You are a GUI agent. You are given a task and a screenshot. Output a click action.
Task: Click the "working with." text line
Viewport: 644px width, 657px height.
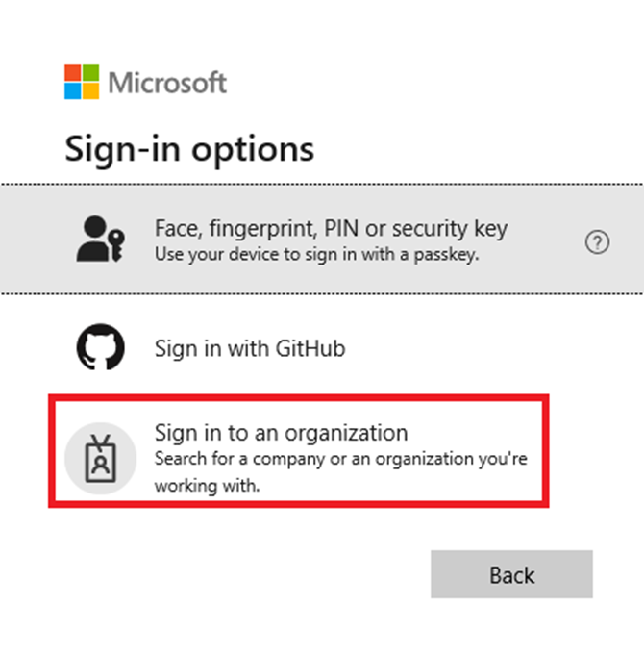click(207, 486)
